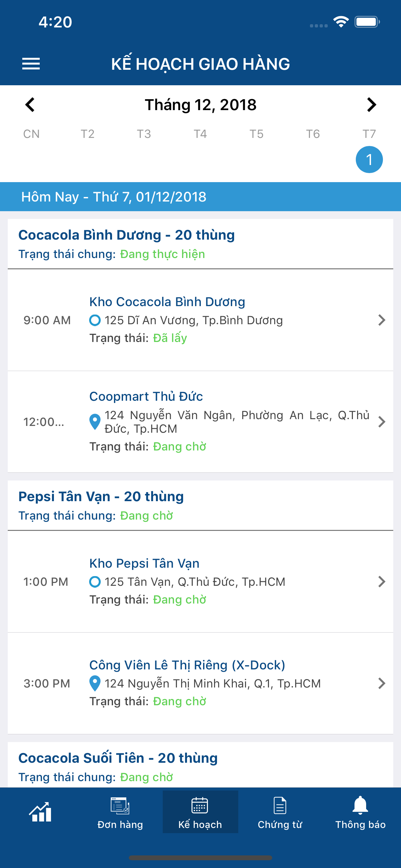Tap map pin for Coopmart Thủ Đức
This screenshot has width=401, height=868.
(95, 421)
